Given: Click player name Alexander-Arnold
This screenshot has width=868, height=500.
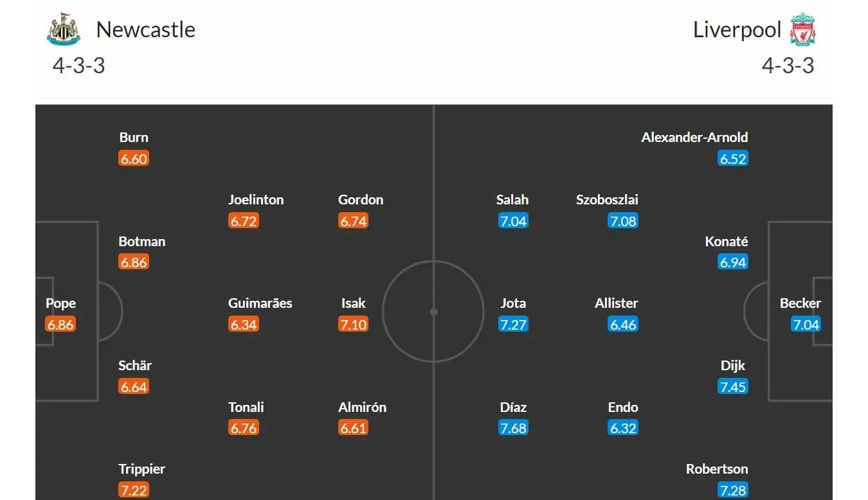Looking at the screenshot, I should click(694, 138).
